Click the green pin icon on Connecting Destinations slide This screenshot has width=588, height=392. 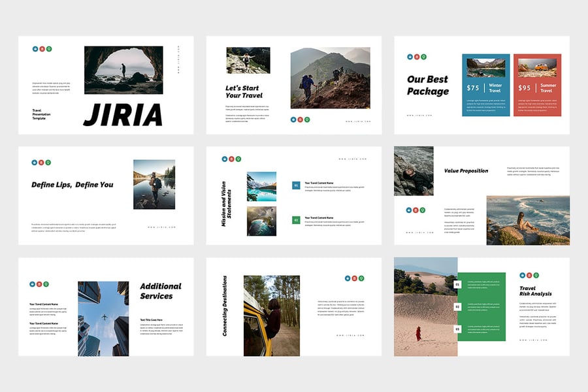(361, 278)
